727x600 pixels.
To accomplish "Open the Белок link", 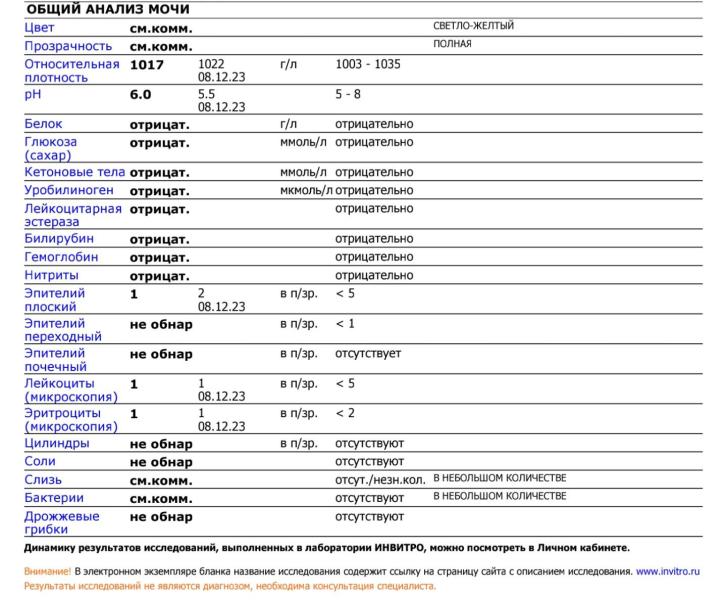I will pos(43,124).
